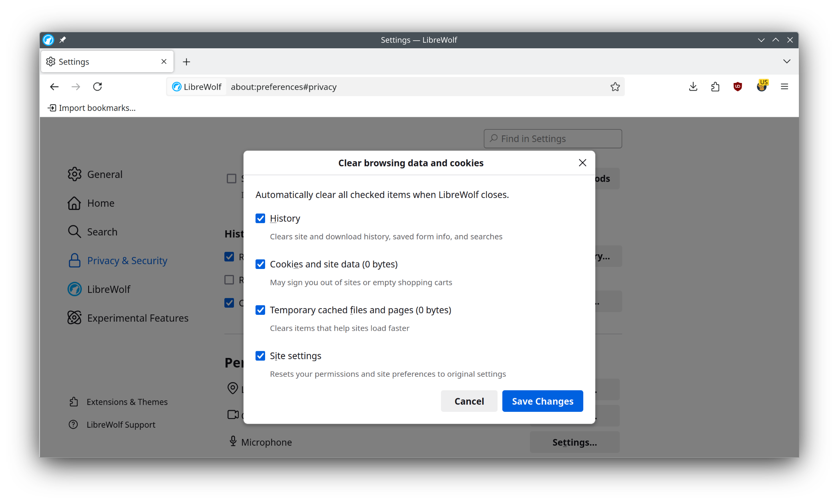Click the address bar URL
Viewport: 838px width, 504px height.
pos(283,87)
